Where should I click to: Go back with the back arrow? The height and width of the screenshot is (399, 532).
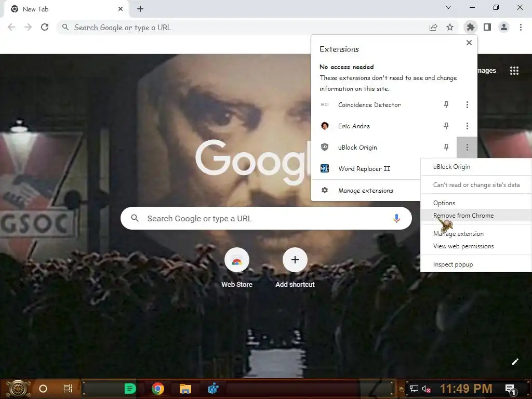[11, 27]
